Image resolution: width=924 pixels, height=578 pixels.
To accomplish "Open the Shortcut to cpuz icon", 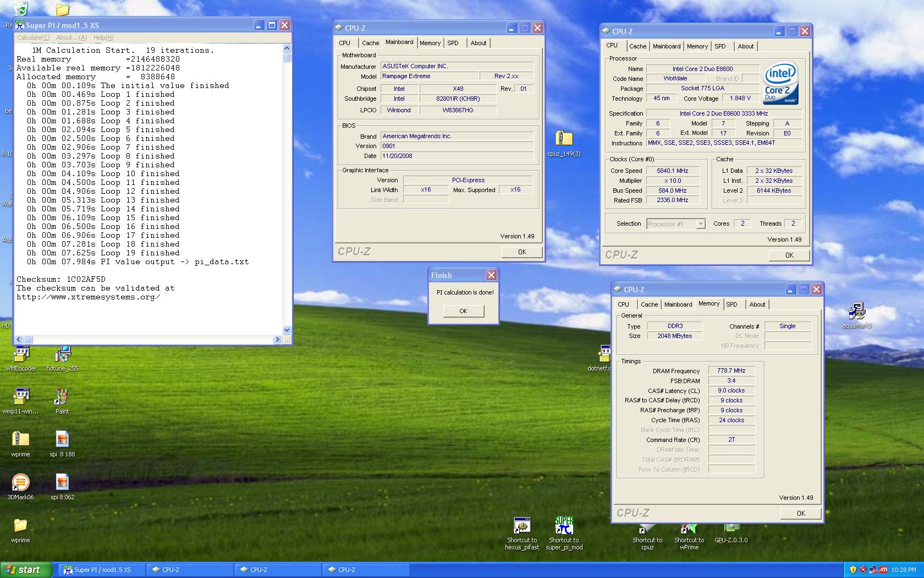I will pyautogui.click(x=647, y=537).
